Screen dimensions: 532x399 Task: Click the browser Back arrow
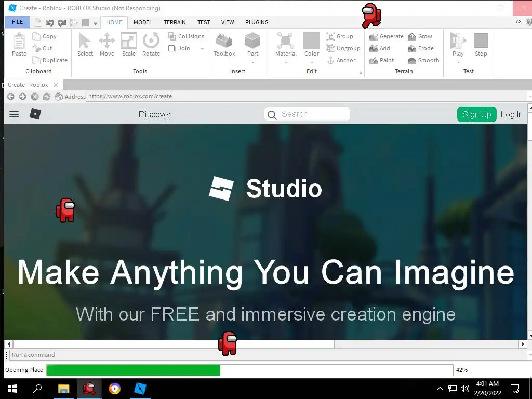click(x=10, y=96)
